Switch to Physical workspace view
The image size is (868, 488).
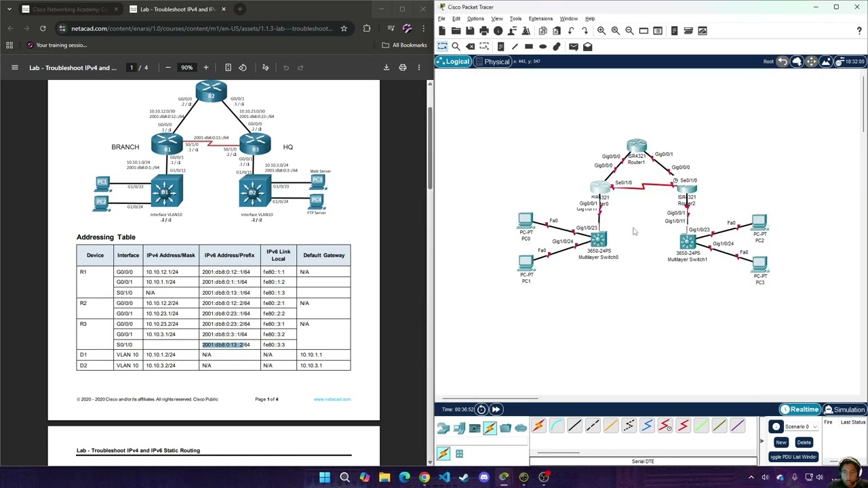click(493, 62)
